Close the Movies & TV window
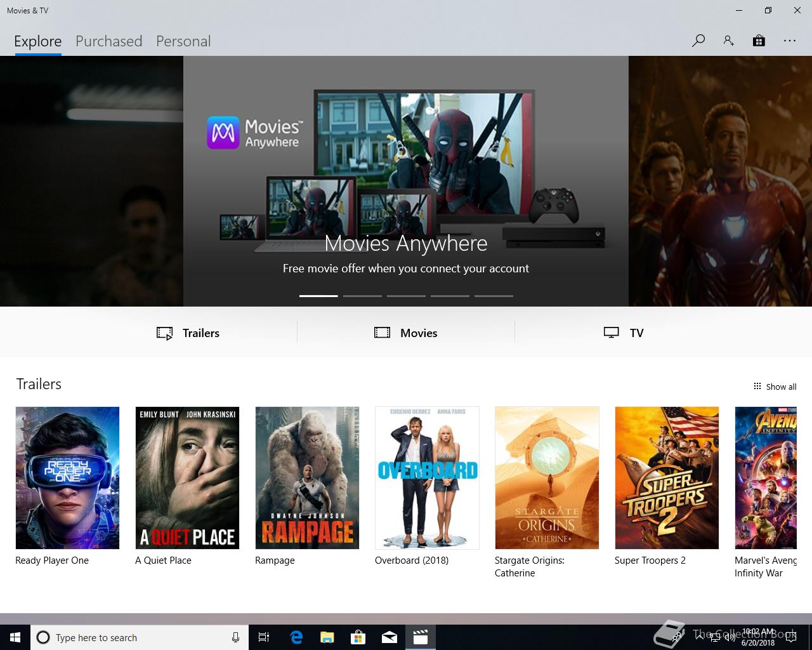This screenshot has width=812, height=650. [x=797, y=10]
